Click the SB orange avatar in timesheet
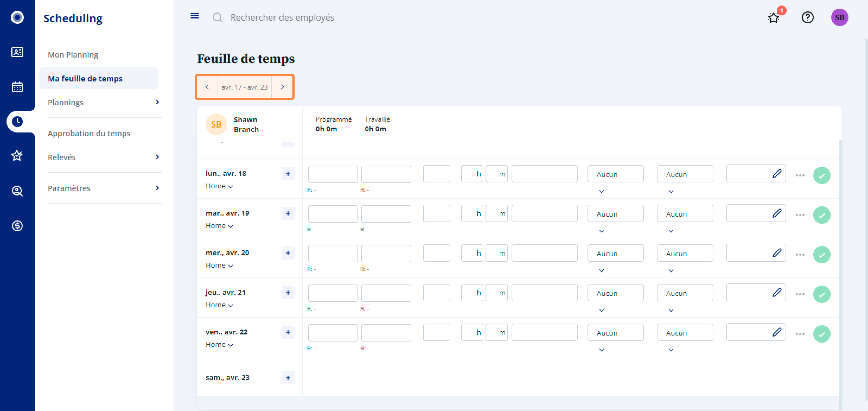 (216, 124)
